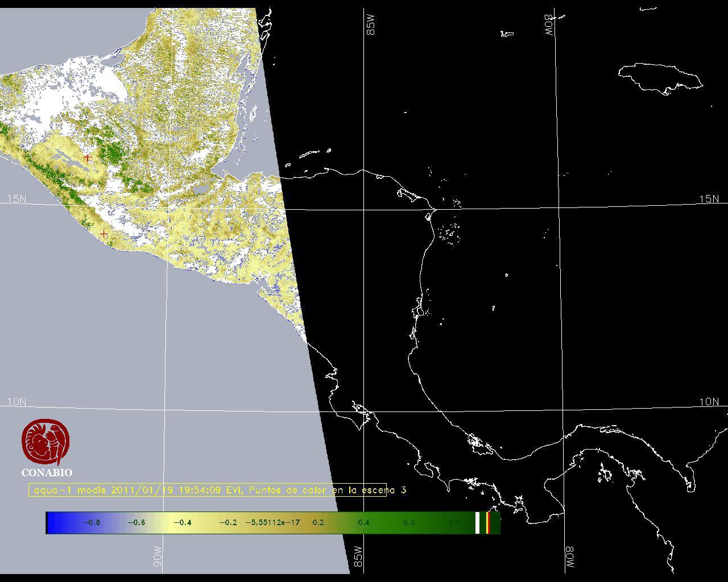This screenshot has width=728, height=582.
Task: Click the -5.55112e-17 label on the color bar
Action: (x=272, y=523)
